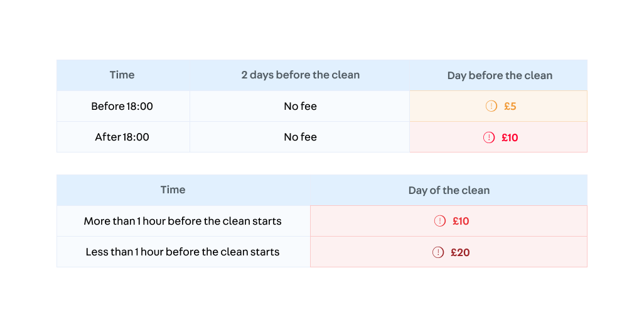Select the 'Before 18:00' row label
The width and height of the screenshot is (644, 327).
pos(122,106)
